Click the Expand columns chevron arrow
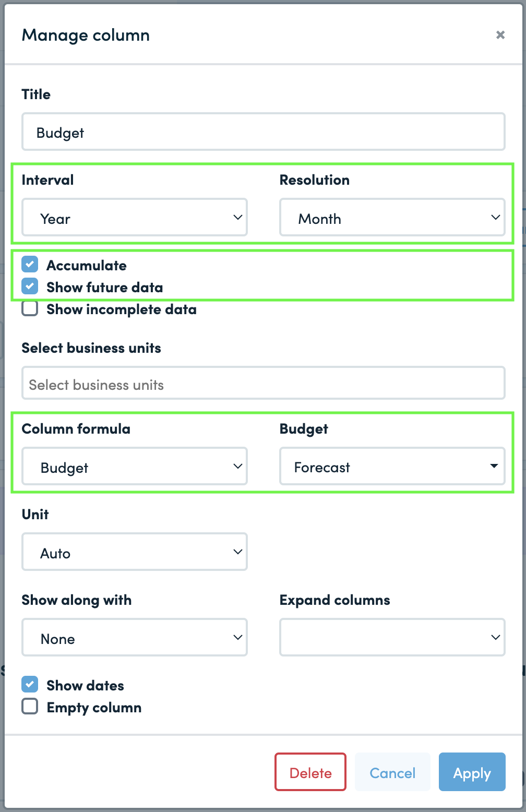This screenshot has width=526, height=812. tap(495, 637)
